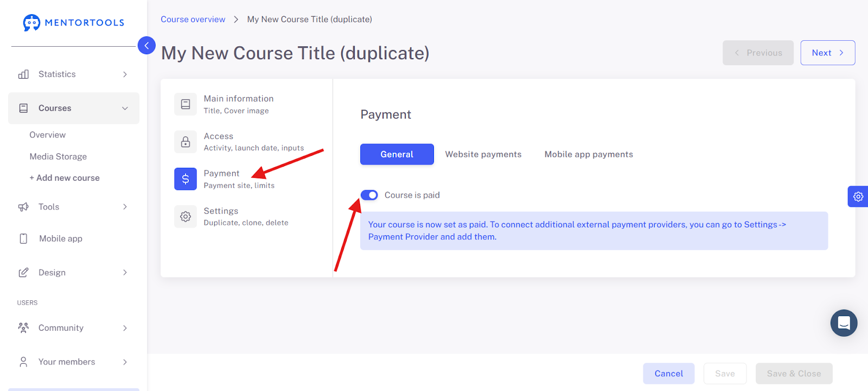Viewport: 868px width, 391px height.
Task: Switch to Mobile app payments tab
Action: pos(589,154)
